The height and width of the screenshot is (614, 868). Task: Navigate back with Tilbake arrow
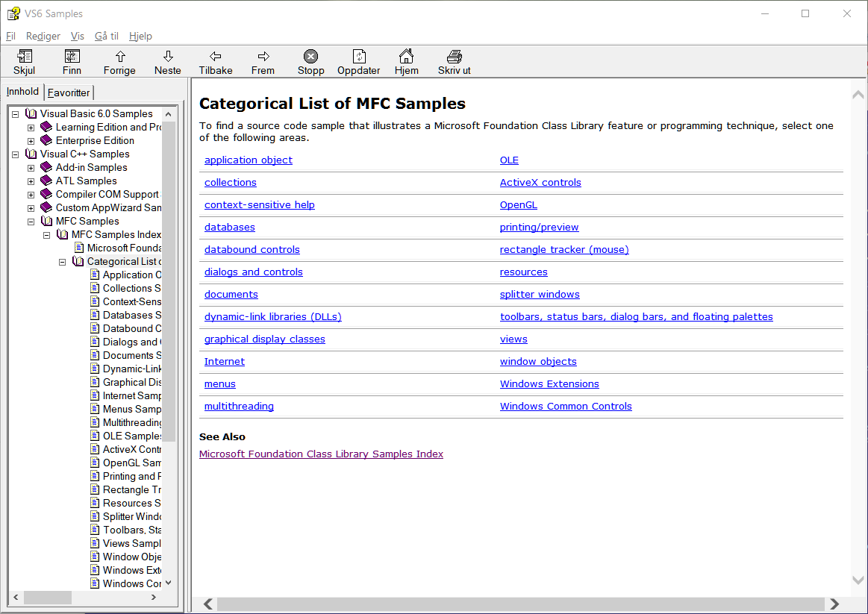[x=216, y=57]
